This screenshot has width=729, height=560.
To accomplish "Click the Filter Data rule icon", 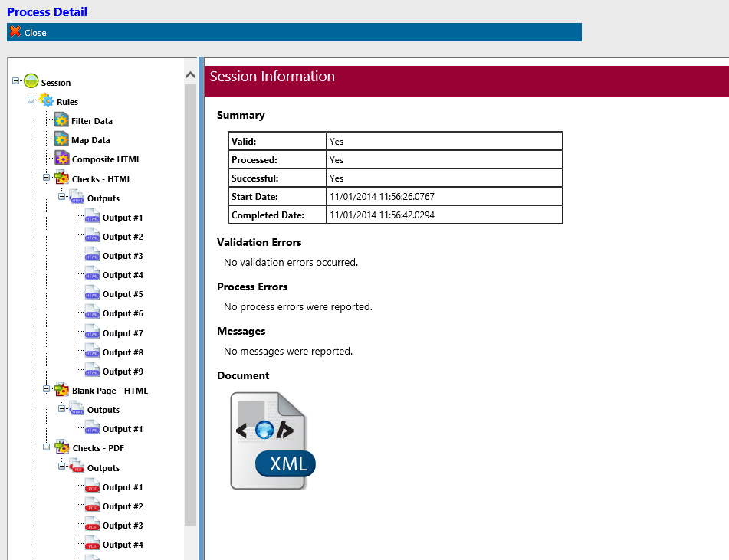I will coord(61,120).
